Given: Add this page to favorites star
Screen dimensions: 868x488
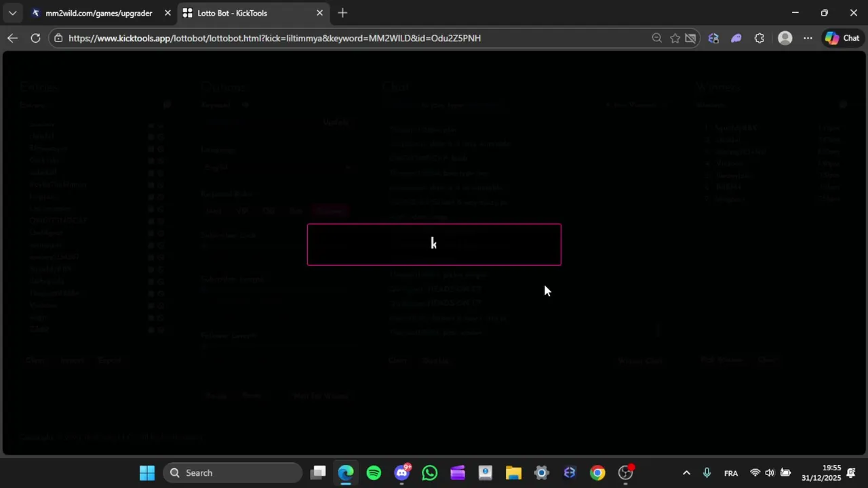Looking at the screenshot, I should (675, 38).
